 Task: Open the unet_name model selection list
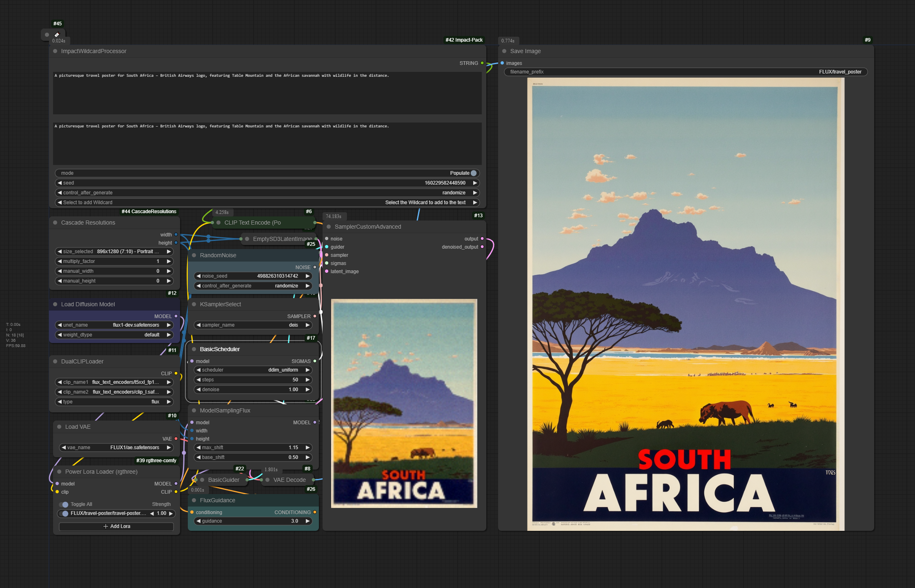tap(114, 325)
